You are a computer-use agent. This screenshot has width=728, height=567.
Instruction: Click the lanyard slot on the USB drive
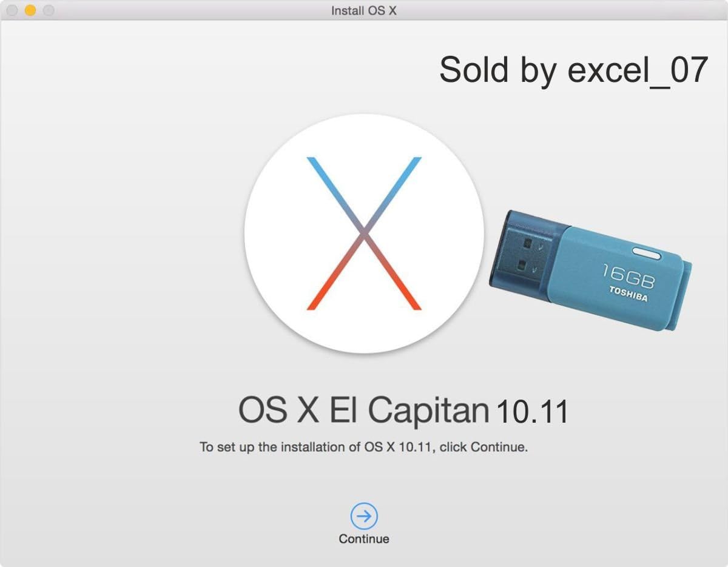(648, 252)
